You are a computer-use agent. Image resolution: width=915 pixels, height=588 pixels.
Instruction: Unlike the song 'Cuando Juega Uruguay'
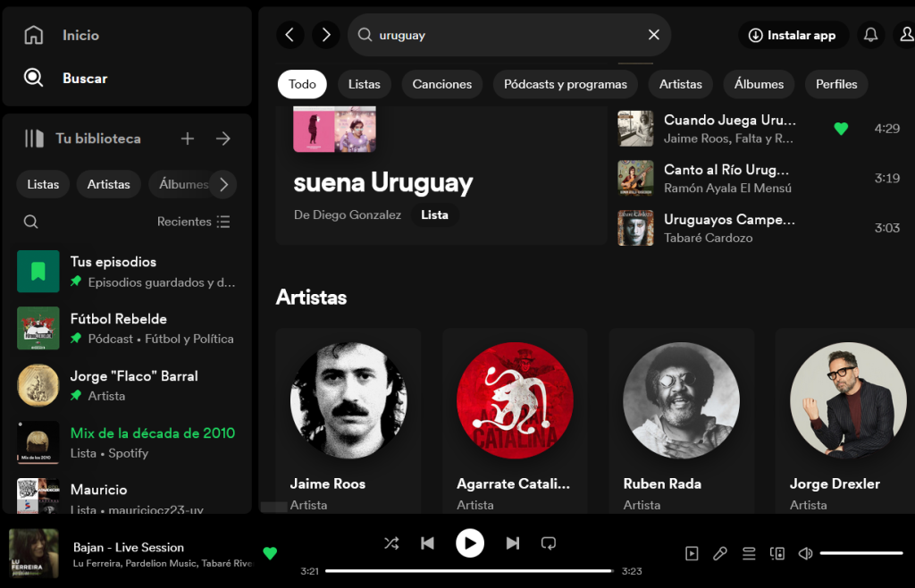pos(841,129)
